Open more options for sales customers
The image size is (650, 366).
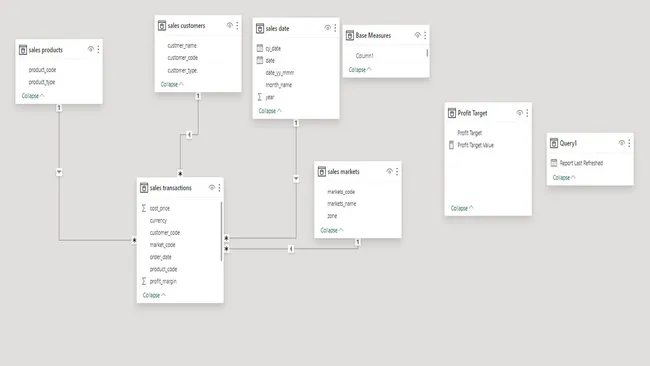tap(237, 26)
